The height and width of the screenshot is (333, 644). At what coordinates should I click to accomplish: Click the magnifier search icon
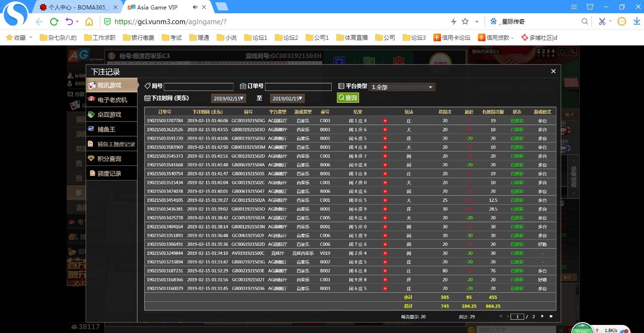click(x=585, y=22)
